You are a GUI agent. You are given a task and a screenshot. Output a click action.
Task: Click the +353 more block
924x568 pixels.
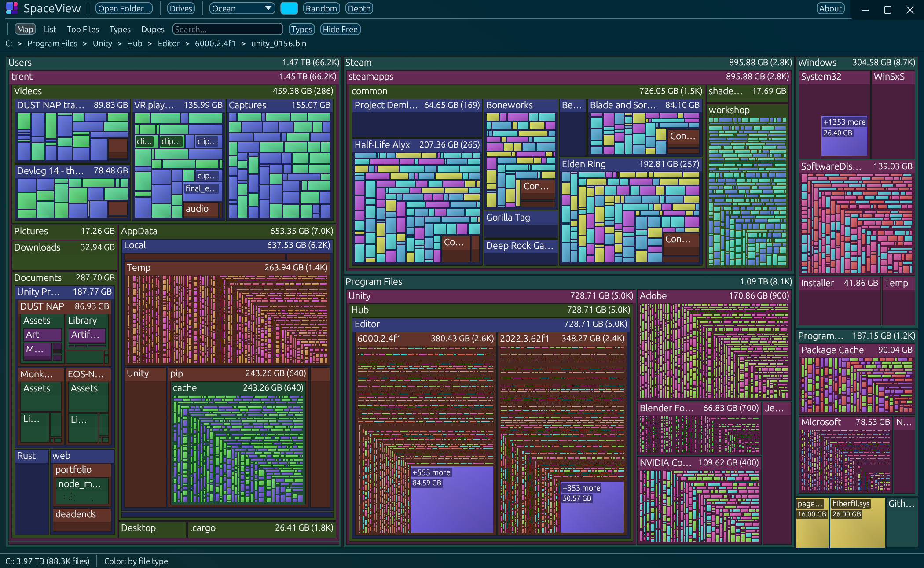592,507
